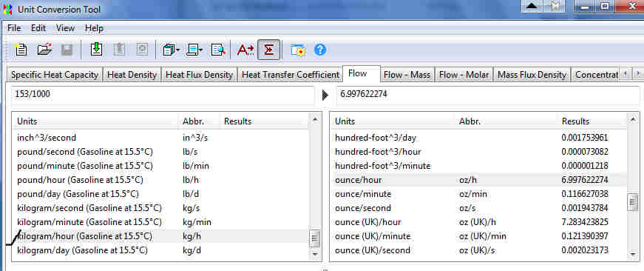Click the application icon in title bar
This screenshot has width=644, height=271.
tap(7, 8)
